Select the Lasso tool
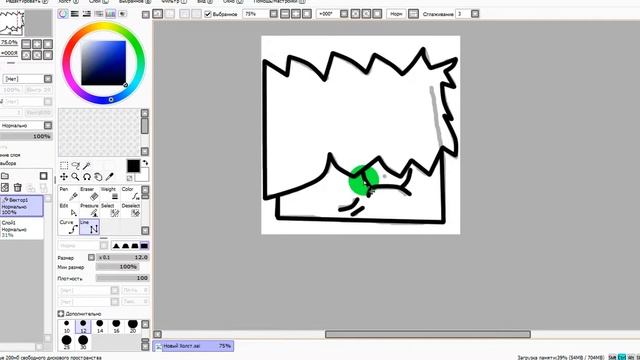This screenshot has width=640, height=360. click(76, 165)
